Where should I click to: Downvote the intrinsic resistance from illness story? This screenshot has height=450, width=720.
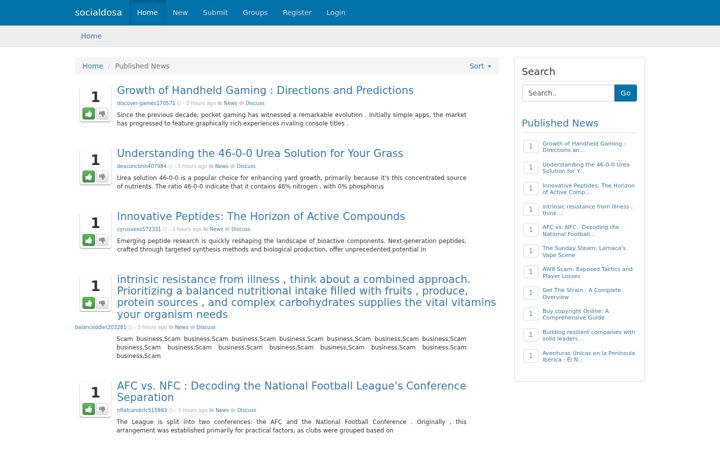coord(102,303)
